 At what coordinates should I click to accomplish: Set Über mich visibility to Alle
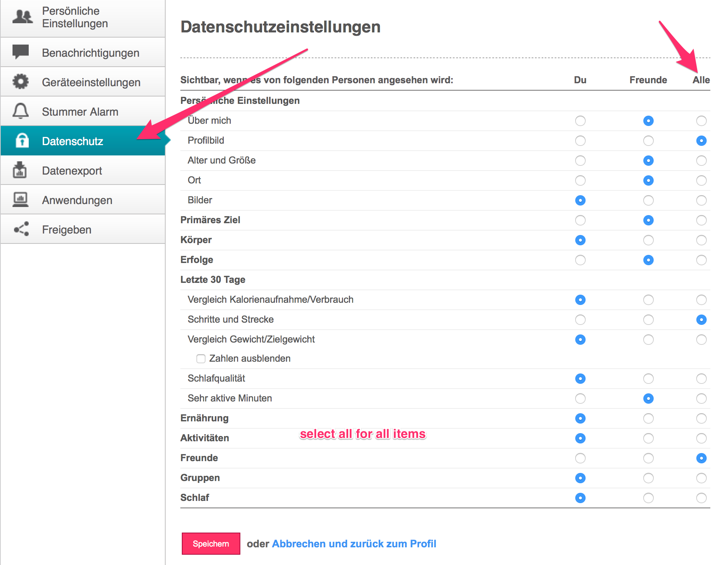coord(701,121)
